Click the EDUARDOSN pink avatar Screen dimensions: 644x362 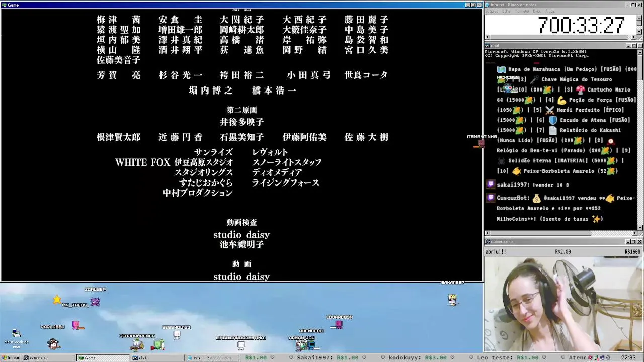click(x=338, y=325)
